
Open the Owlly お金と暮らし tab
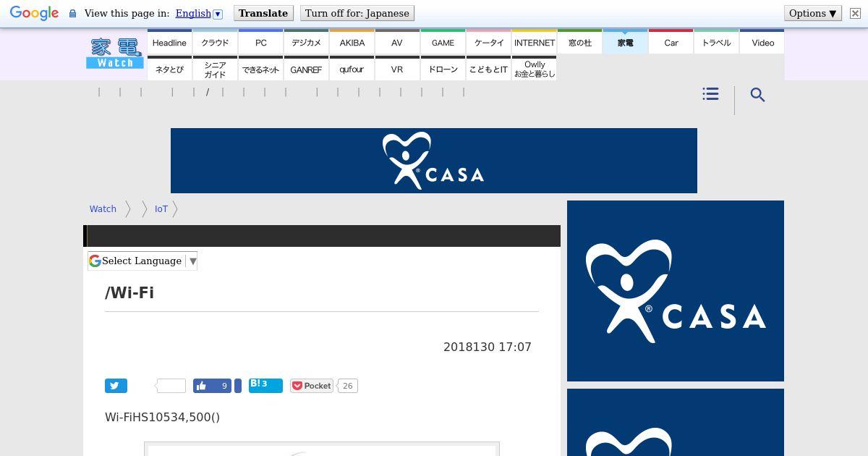click(534, 69)
